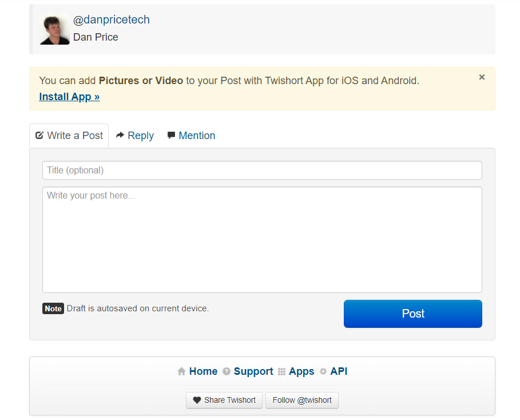Dismiss the Pictures or Video notice
Viewport: 520px width, 420px height.
coord(482,77)
